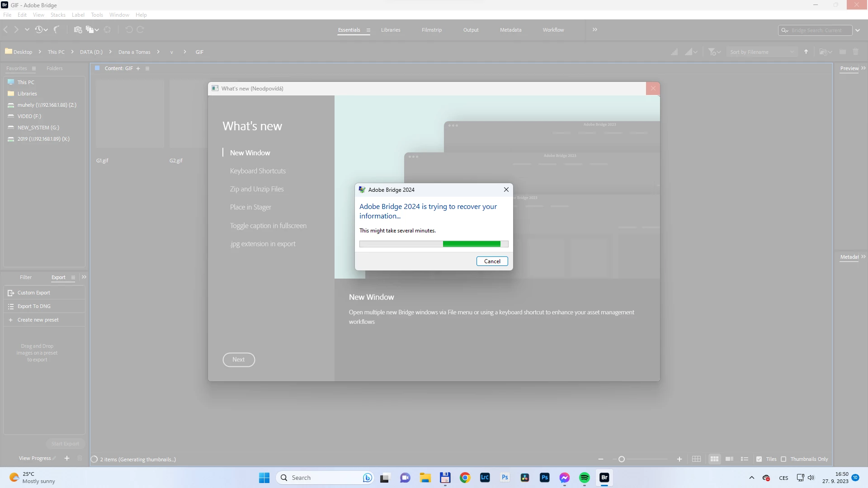The height and width of the screenshot is (488, 868).
Task: Open the filter by rating dropdown
Action: [x=714, y=52]
